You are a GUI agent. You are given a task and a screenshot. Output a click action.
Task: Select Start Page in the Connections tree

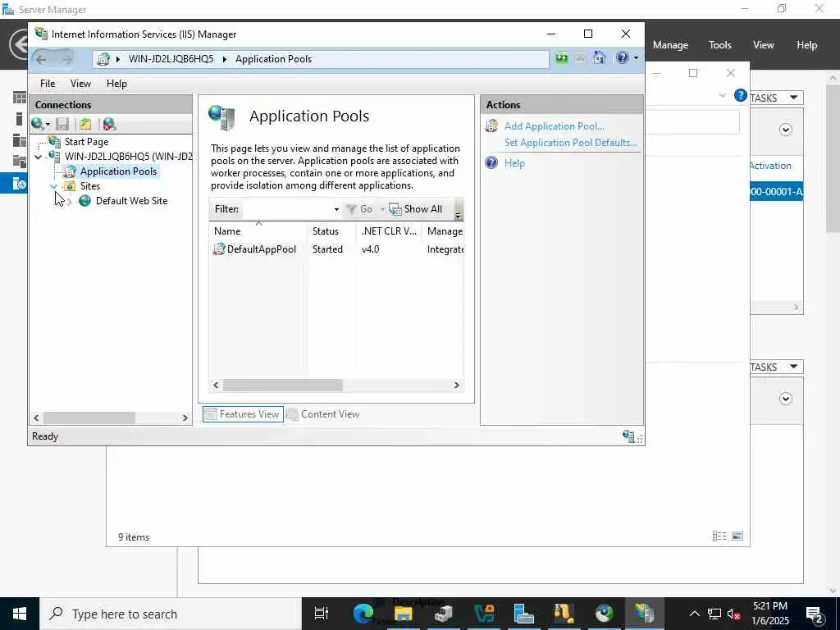point(86,142)
